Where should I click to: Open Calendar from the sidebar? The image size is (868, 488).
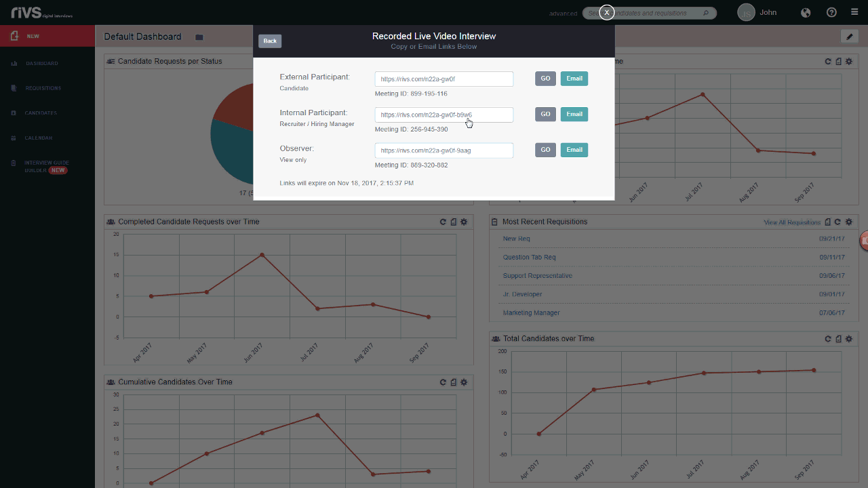pyautogui.click(x=39, y=138)
